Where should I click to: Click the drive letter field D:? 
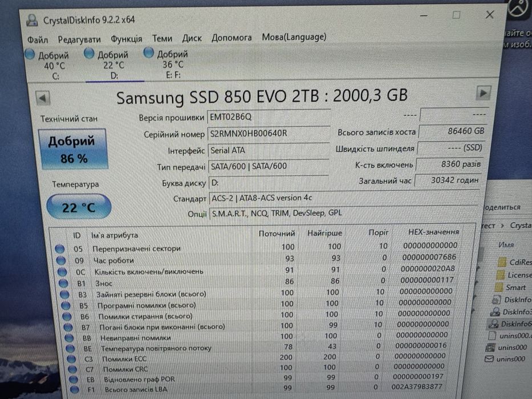coord(269,182)
